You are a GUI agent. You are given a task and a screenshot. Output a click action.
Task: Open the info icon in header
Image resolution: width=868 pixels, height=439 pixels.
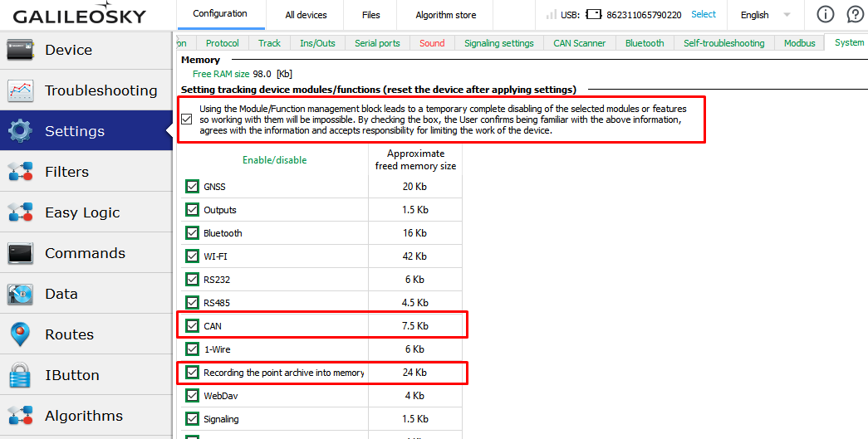(x=825, y=14)
